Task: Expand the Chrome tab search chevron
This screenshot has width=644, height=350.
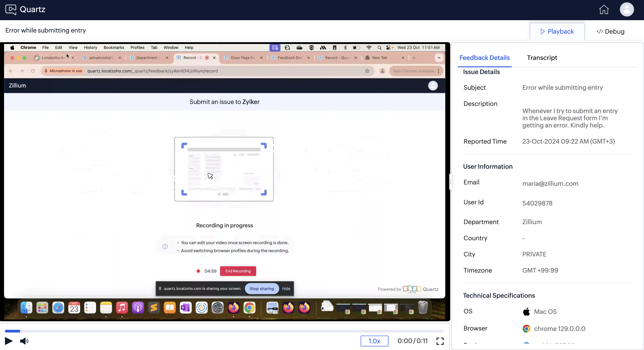Action: (x=439, y=58)
